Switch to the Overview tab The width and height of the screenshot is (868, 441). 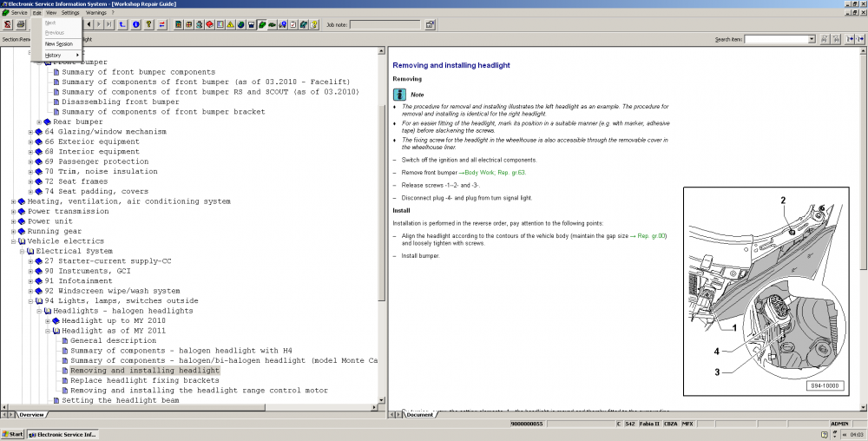click(31, 414)
